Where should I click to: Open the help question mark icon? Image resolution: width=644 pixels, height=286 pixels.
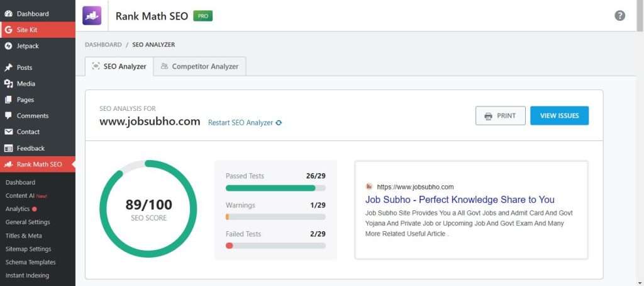(619, 16)
